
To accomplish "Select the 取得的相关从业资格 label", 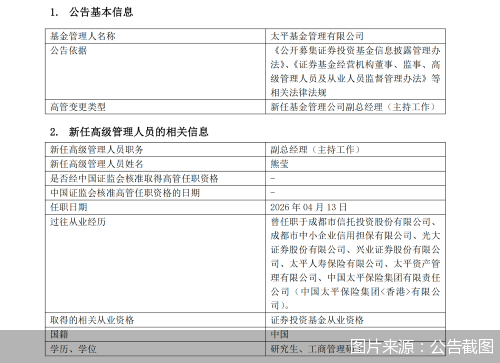I will [92, 320].
